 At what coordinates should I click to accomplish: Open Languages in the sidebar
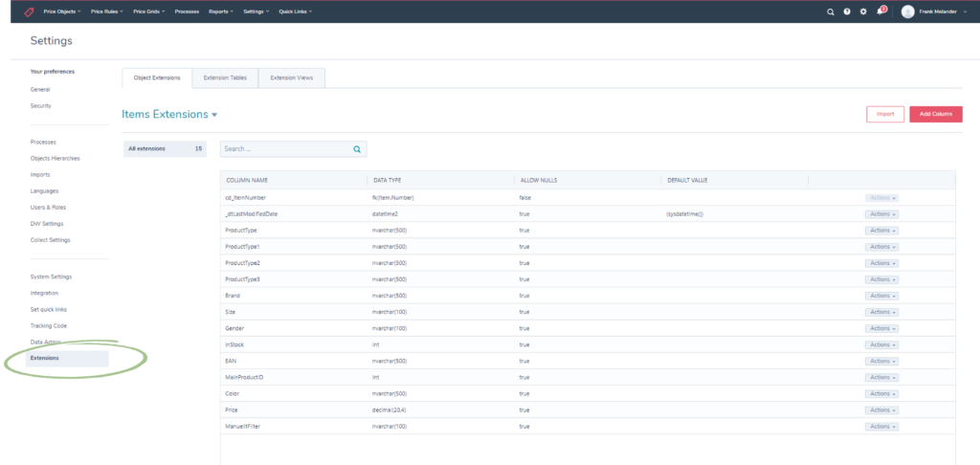tap(44, 190)
